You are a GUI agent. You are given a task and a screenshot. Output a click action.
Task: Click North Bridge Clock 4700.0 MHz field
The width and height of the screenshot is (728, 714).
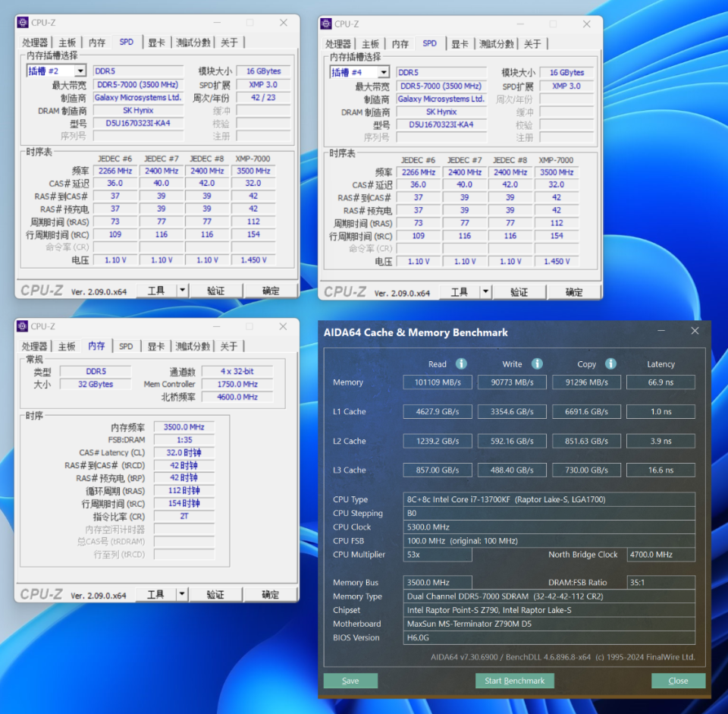661,554
